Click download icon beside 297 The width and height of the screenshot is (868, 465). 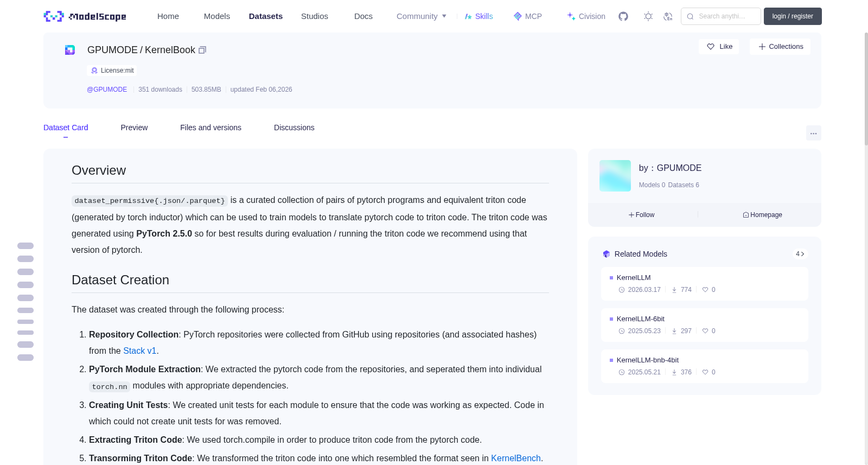click(x=674, y=331)
